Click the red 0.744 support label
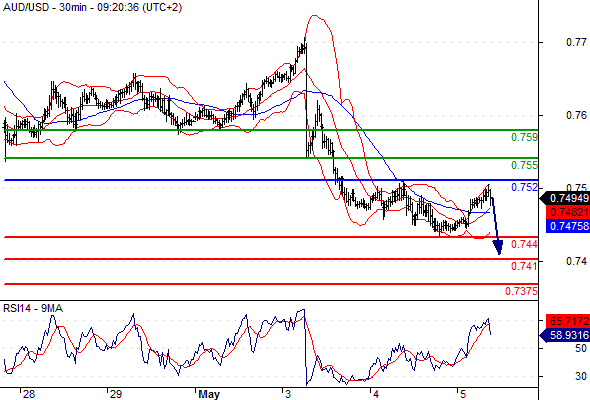 pyautogui.click(x=524, y=244)
